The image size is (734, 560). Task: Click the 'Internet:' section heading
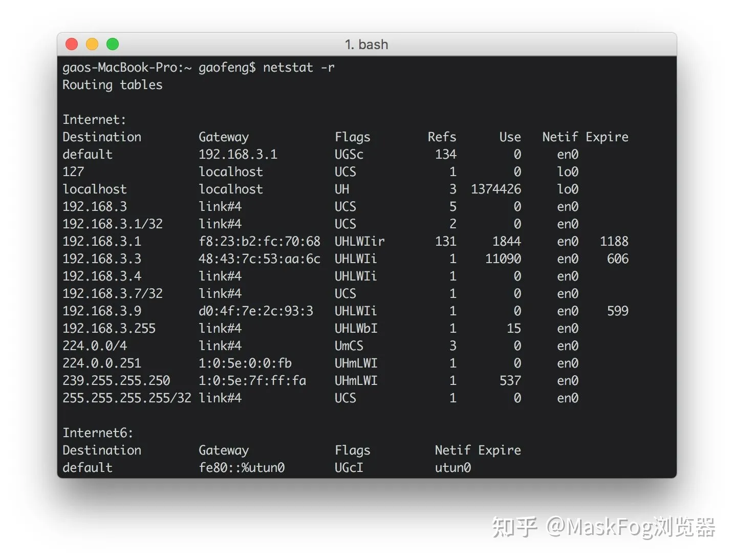click(x=94, y=120)
